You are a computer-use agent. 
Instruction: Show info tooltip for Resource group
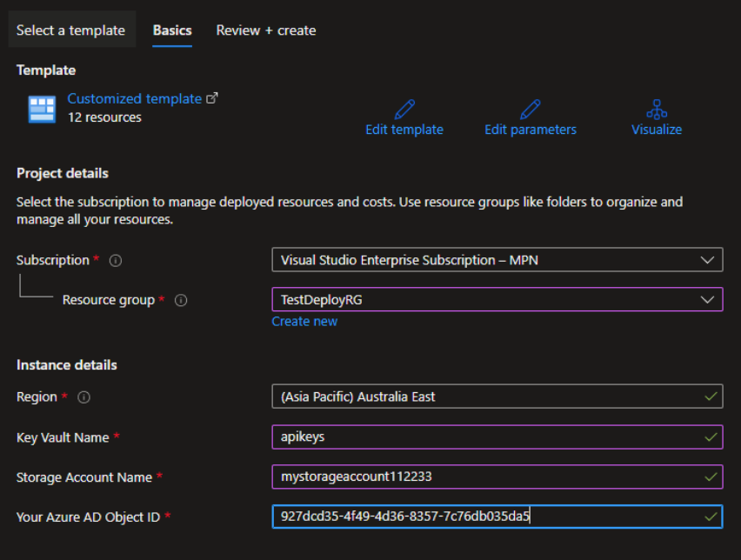181,300
